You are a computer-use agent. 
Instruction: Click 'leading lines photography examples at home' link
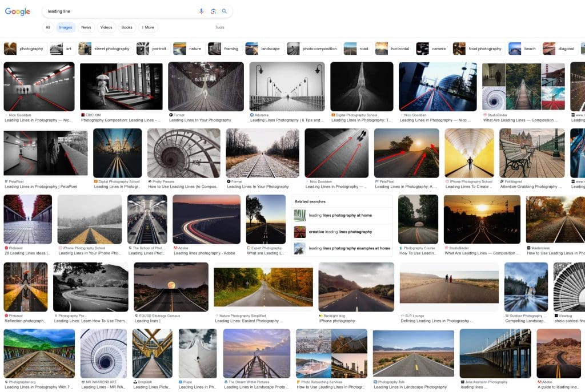[349, 248]
